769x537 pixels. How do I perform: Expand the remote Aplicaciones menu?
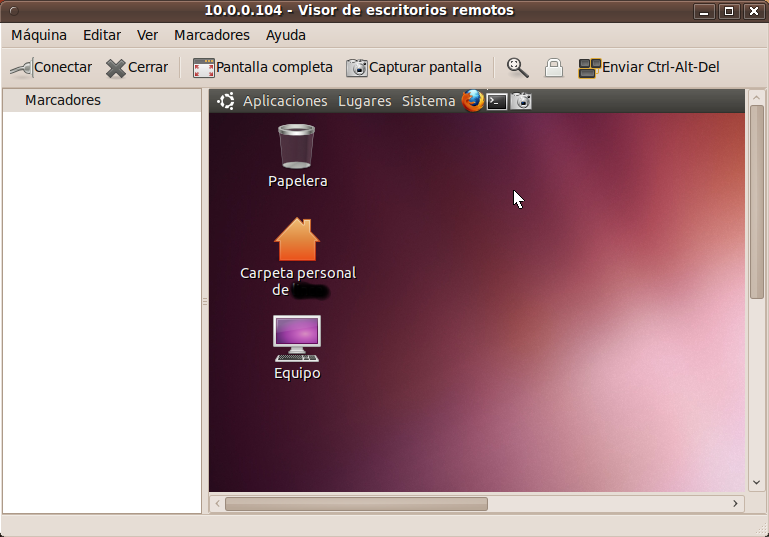point(285,101)
